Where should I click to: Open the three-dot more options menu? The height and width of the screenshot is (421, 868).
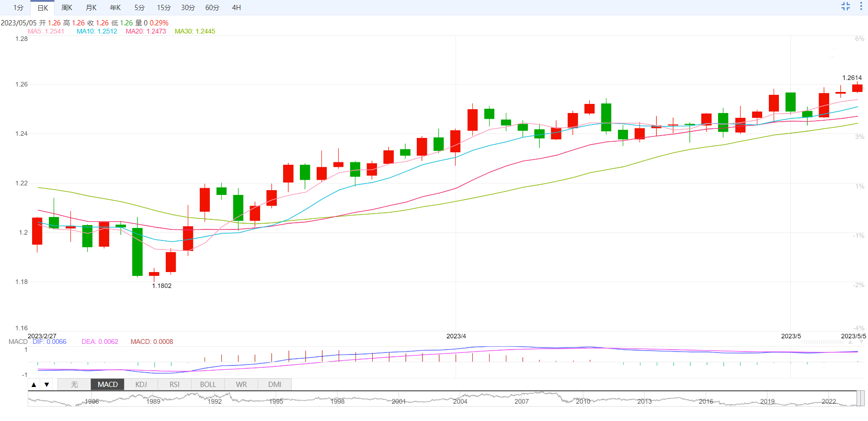[861, 6]
